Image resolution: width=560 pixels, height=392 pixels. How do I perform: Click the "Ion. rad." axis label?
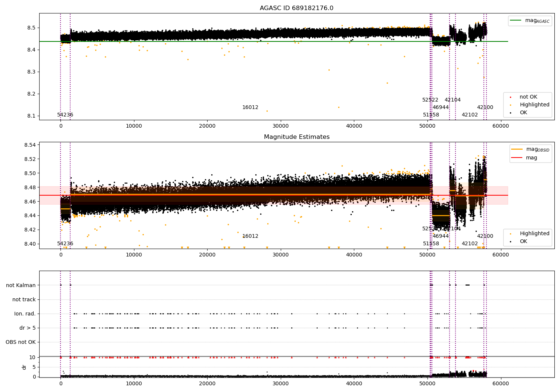25,314
